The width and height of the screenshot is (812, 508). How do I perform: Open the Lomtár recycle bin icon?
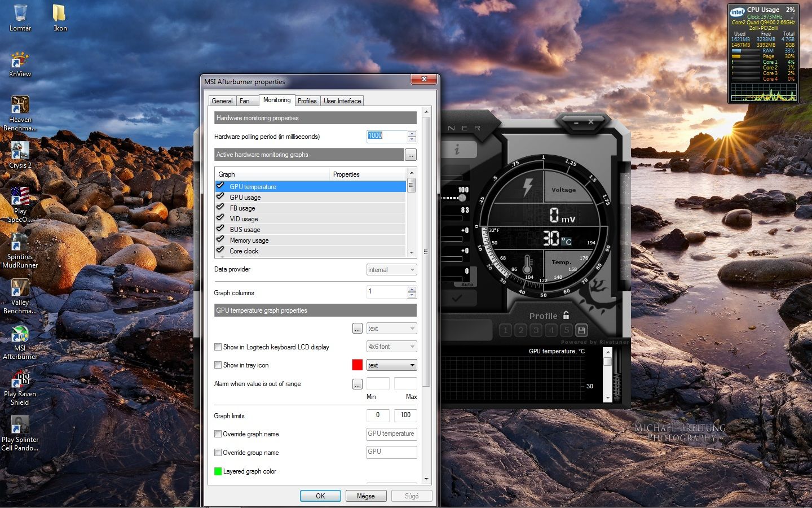[x=20, y=17]
